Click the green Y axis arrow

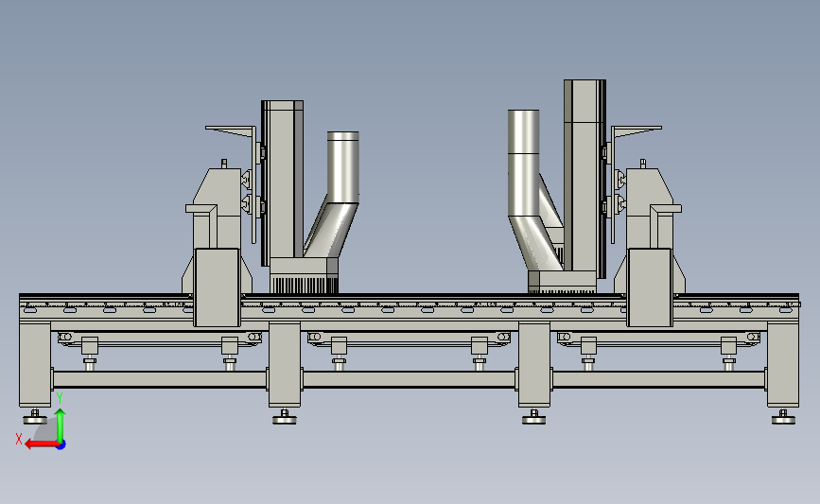[x=61, y=425]
